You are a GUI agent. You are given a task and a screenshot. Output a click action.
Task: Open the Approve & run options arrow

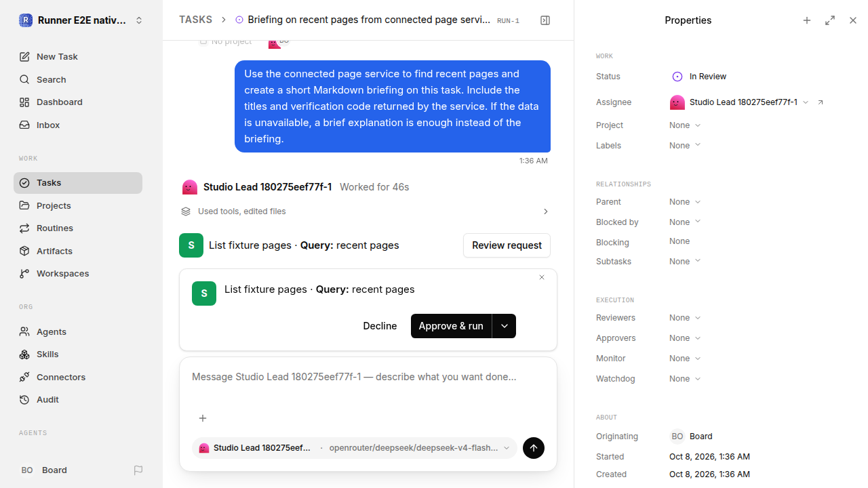505,326
